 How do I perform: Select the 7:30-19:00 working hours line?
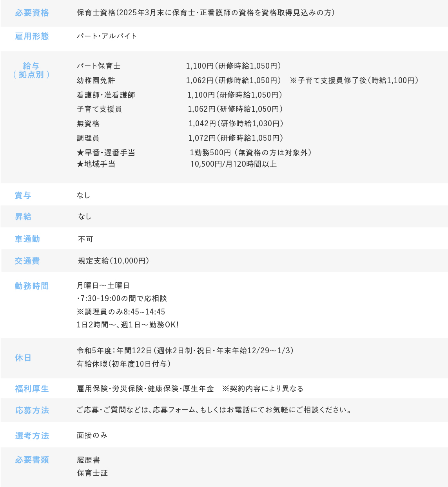point(122,298)
